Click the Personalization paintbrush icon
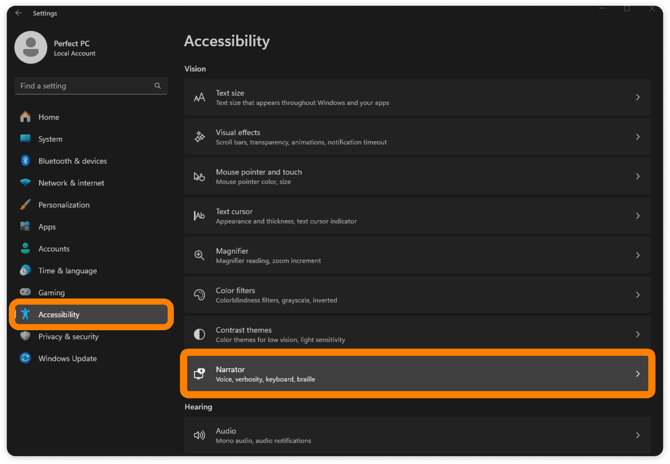670x464 pixels. pos(25,205)
